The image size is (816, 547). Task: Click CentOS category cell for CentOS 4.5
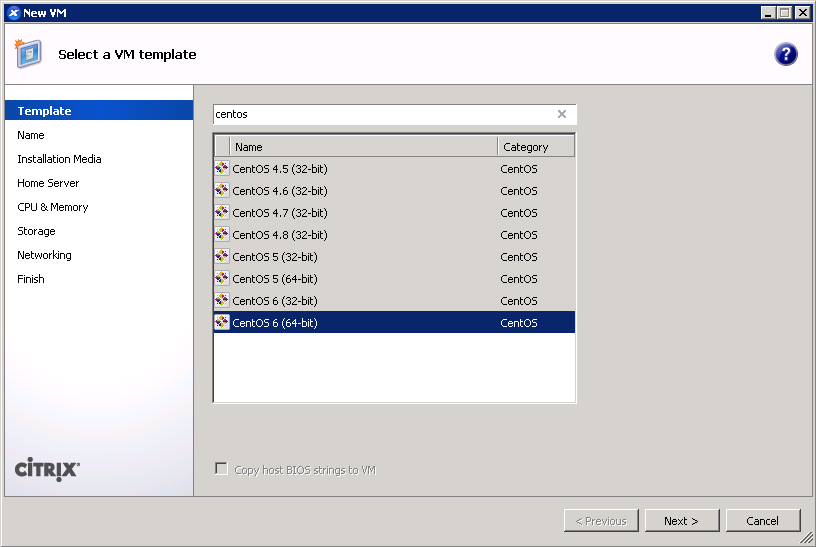pos(519,169)
